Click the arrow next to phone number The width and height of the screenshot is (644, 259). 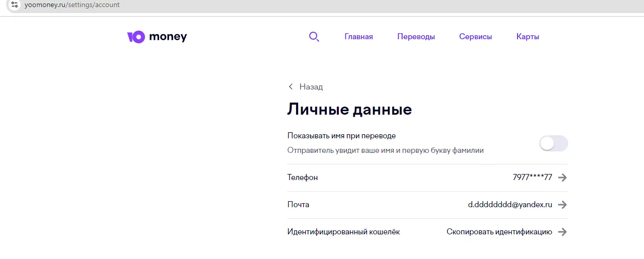click(563, 178)
